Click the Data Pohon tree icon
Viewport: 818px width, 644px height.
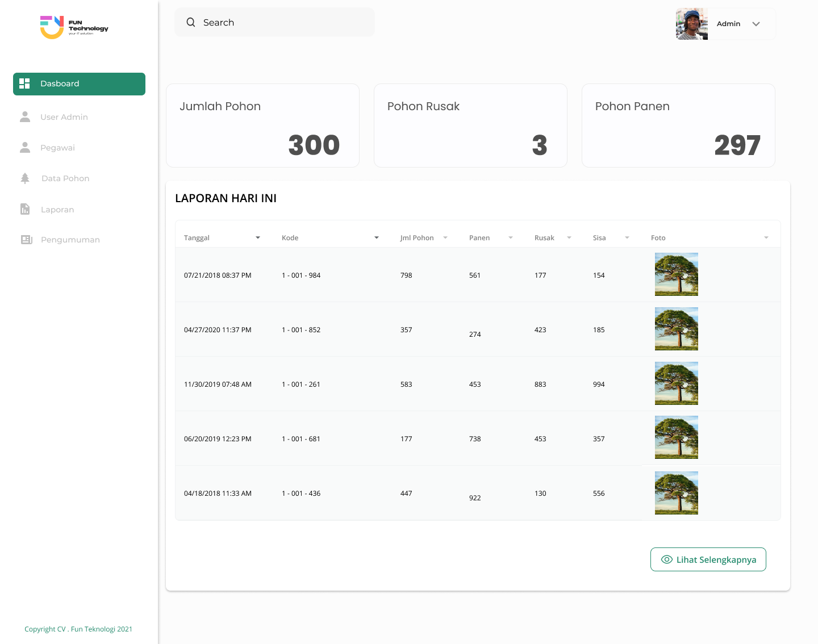(x=25, y=178)
